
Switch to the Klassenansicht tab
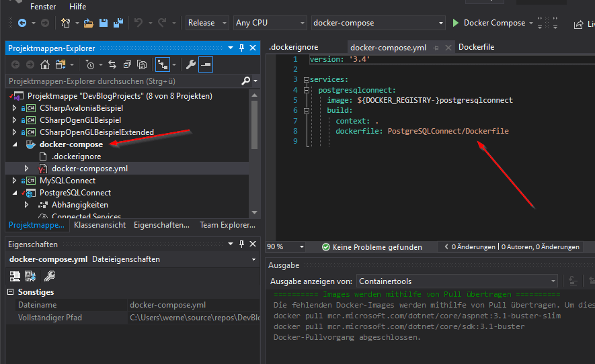(x=100, y=225)
